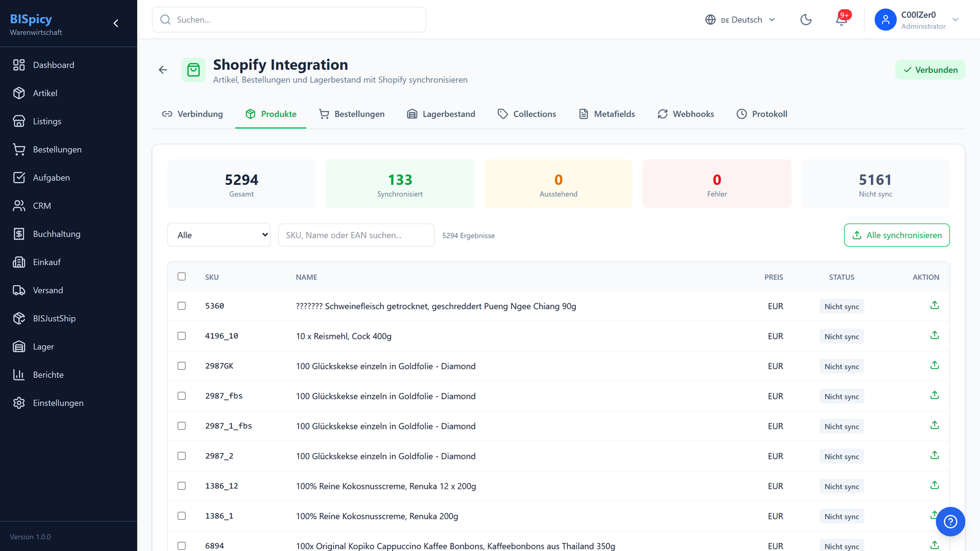Open BISJustShip from the sidebar
The image size is (980, 551).
[x=54, y=318]
